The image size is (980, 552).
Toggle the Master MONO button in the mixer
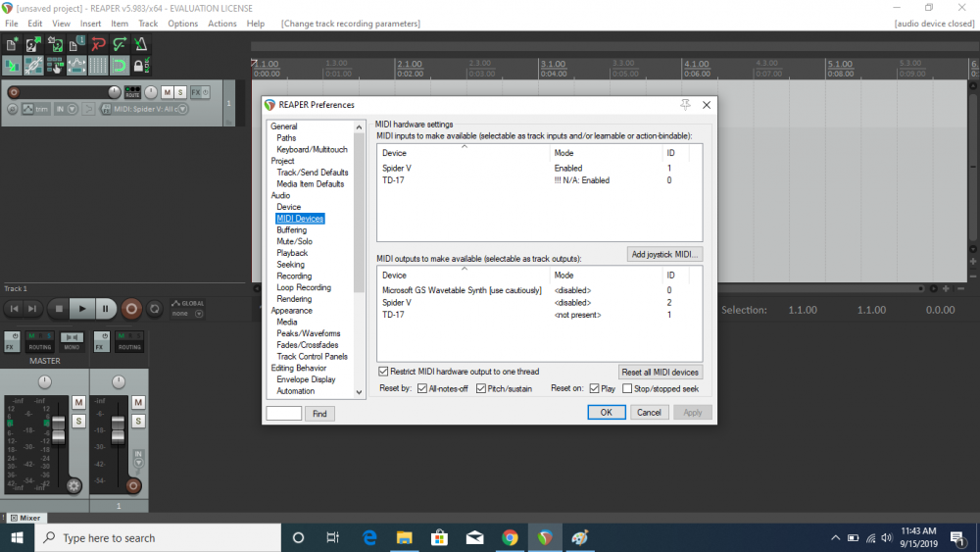click(72, 341)
